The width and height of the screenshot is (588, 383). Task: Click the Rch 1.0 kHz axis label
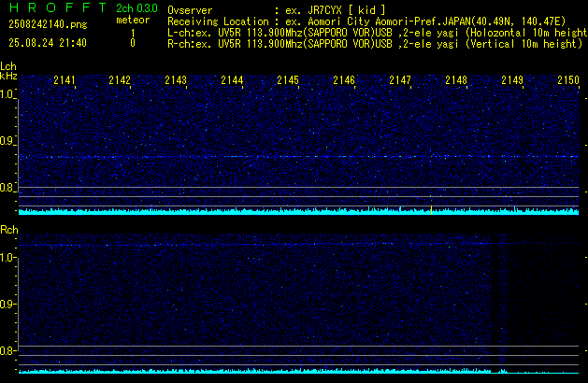[x=7, y=258]
